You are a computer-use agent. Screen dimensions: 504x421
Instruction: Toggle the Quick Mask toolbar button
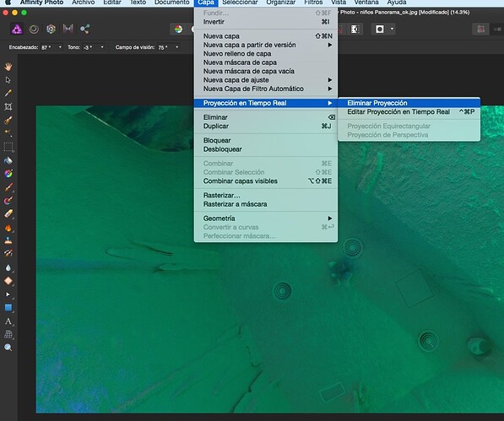point(355,30)
